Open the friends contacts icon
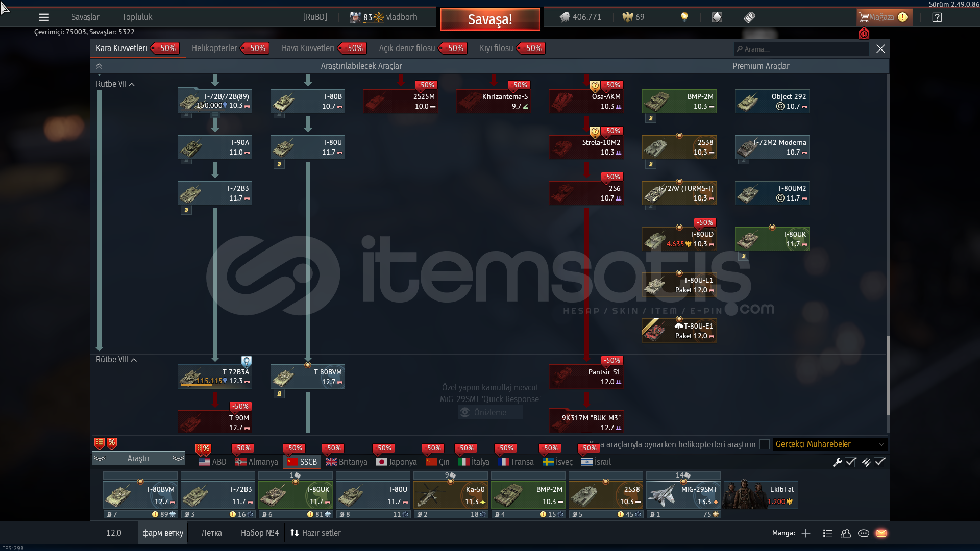Viewport: 980px width, 551px height. (x=846, y=533)
